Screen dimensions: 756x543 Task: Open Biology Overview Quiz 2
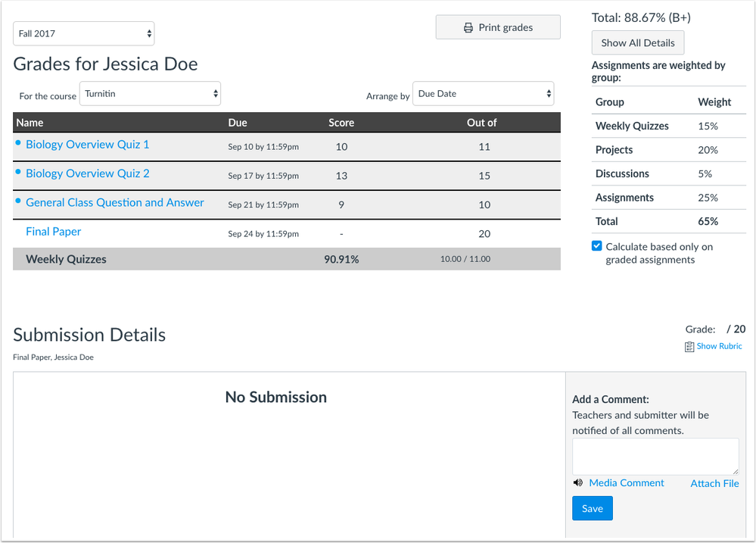click(87, 173)
